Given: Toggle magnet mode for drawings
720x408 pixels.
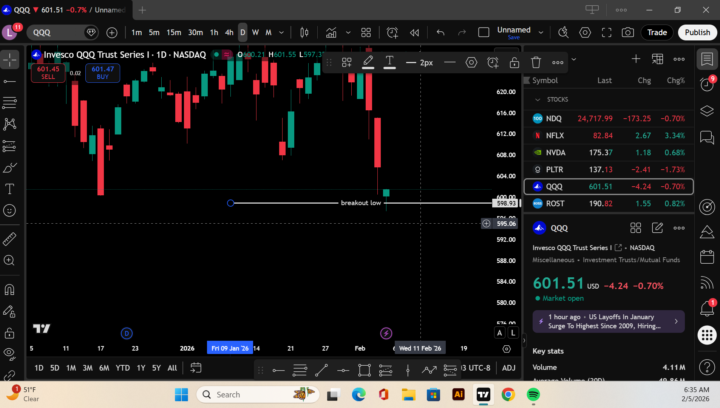Looking at the screenshot, I should 10,290.
